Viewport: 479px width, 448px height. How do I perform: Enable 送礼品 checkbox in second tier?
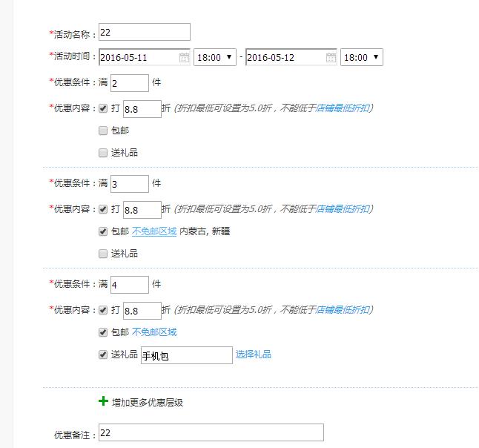tap(103, 254)
